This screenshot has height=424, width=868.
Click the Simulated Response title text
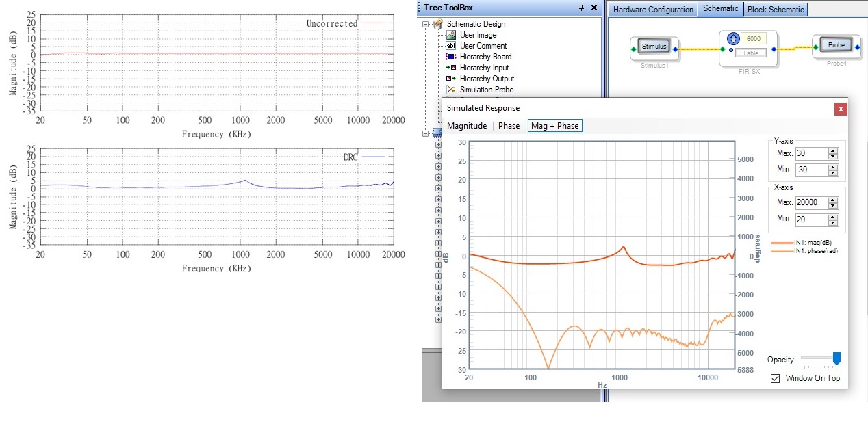(x=483, y=108)
